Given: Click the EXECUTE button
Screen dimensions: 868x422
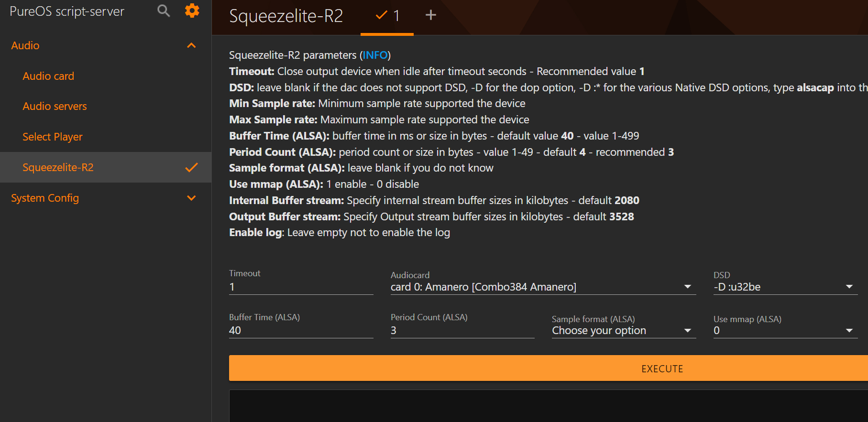Looking at the screenshot, I should [x=549, y=368].
